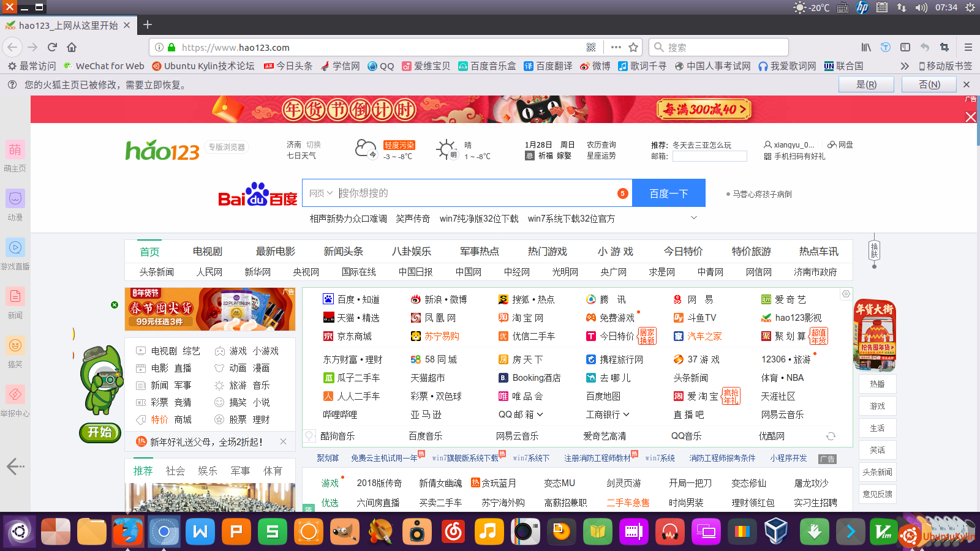Go to the Firefox home page
Image resolution: width=980 pixels, height=551 pixels.
coord(72,47)
